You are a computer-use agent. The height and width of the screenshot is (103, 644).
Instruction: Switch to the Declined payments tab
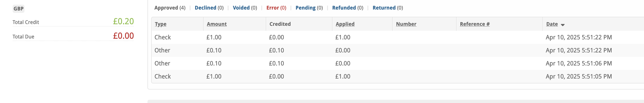(209, 8)
